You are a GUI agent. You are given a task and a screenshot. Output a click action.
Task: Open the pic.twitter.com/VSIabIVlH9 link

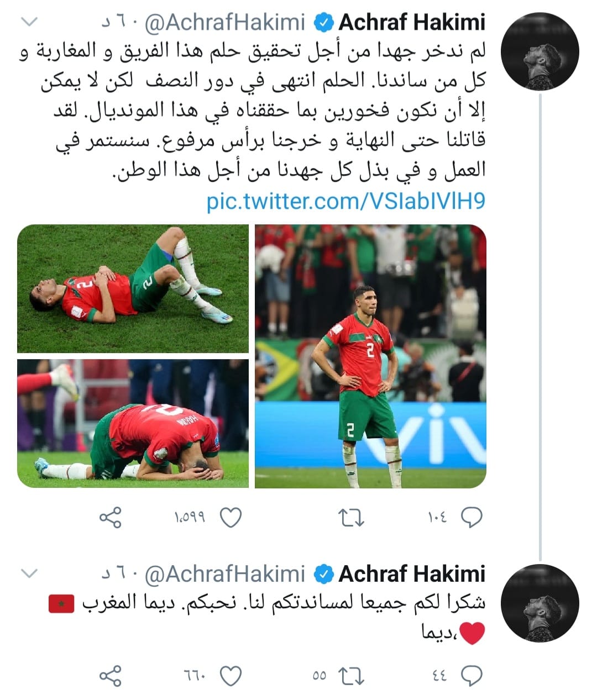pyautogui.click(x=346, y=202)
